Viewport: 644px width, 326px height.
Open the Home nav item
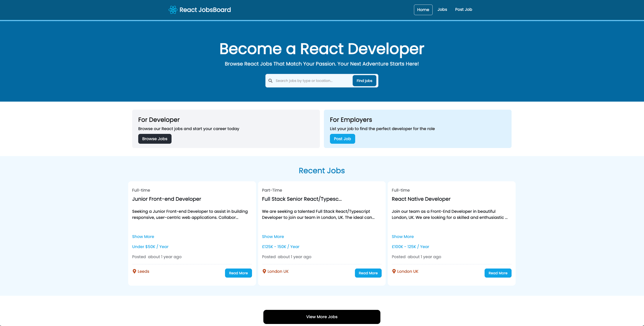423,10
